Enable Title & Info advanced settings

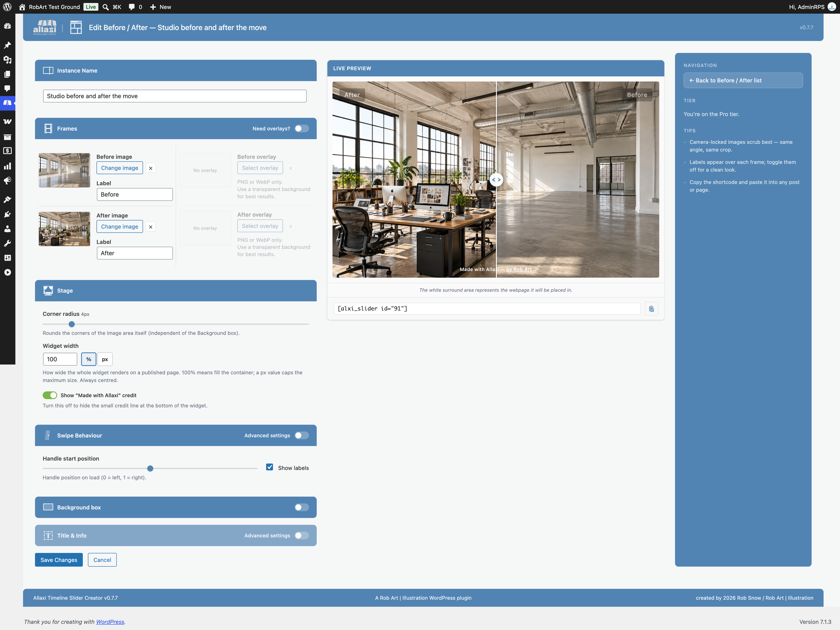[302, 535]
